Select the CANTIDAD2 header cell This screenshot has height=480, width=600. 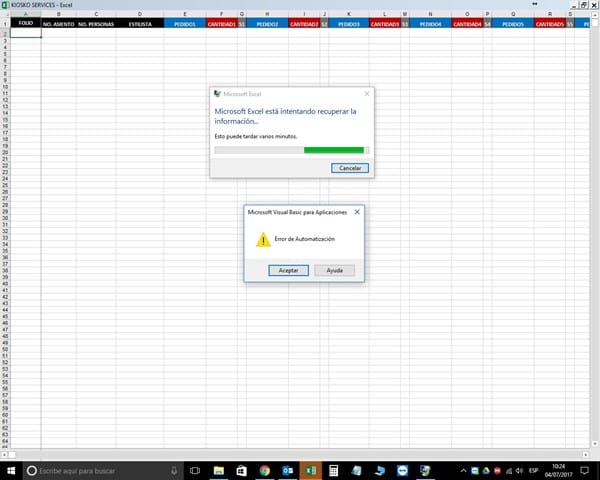pyautogui.click(x=304, y=23)
